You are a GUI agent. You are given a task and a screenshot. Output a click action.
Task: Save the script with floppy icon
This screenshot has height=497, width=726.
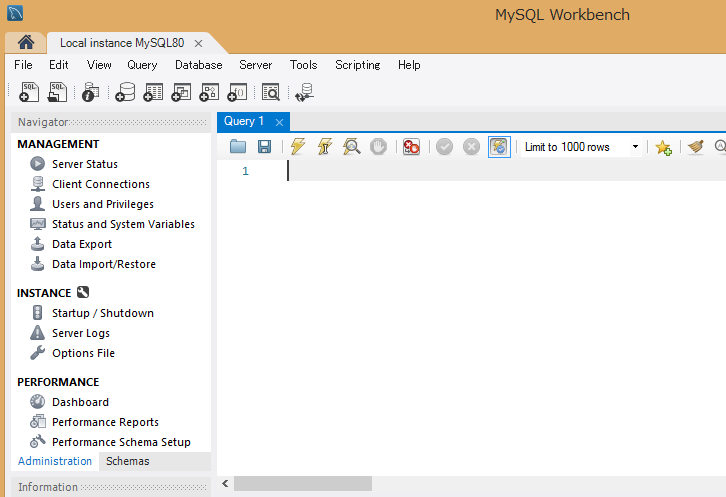coord(264,146)
